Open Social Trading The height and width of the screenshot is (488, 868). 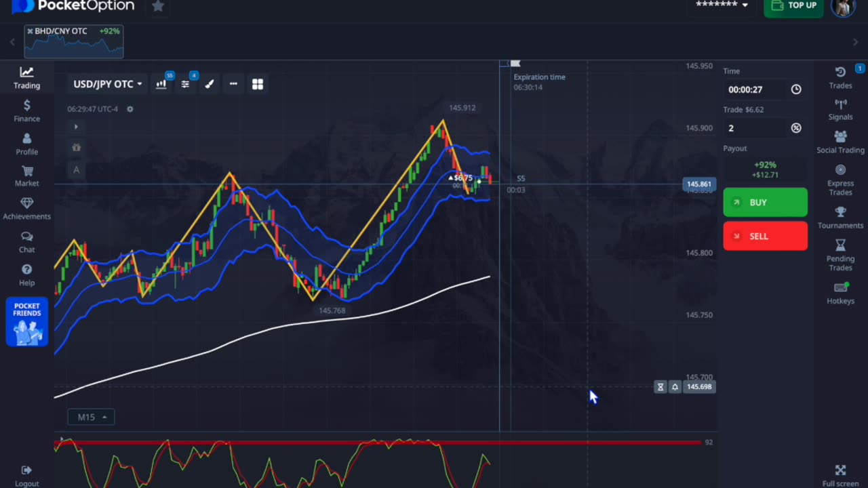coord(840,142)
